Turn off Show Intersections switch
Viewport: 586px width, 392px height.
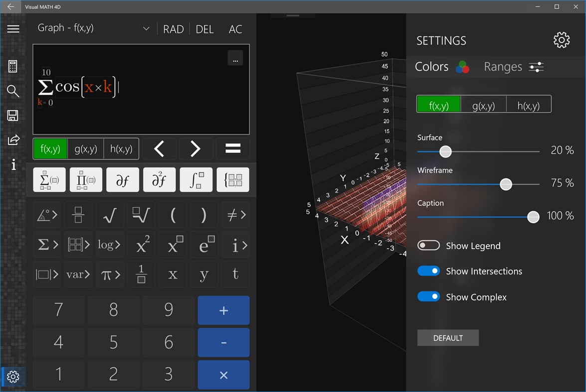[x=428, y=270]
